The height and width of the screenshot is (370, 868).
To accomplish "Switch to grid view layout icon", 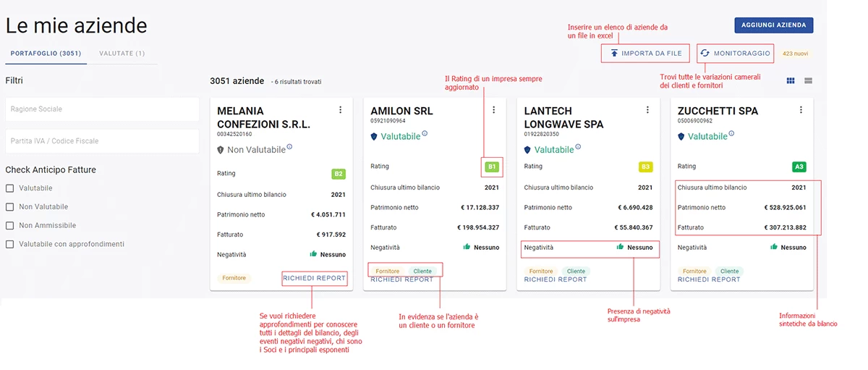I will pyautogui.click(x=791, y=80).
